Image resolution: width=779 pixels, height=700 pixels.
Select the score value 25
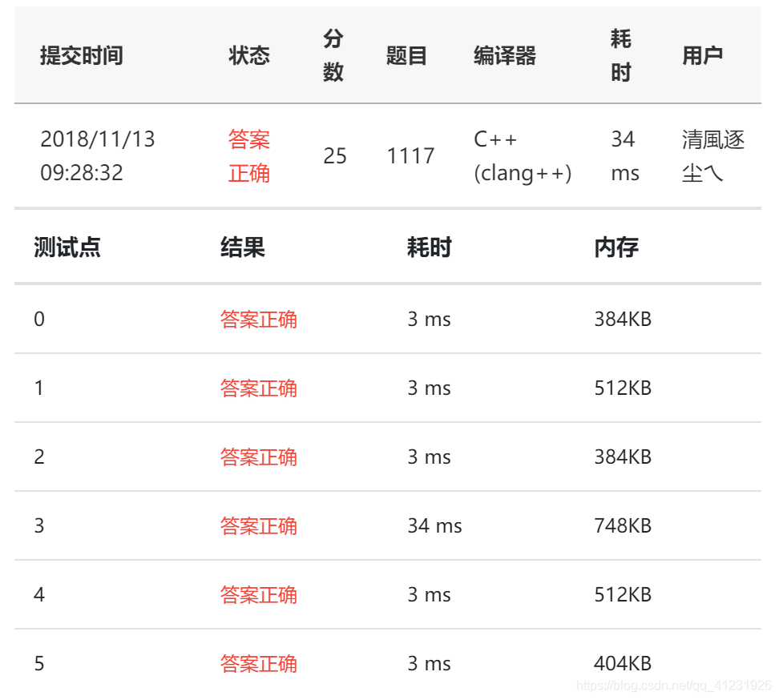point(335,156)
